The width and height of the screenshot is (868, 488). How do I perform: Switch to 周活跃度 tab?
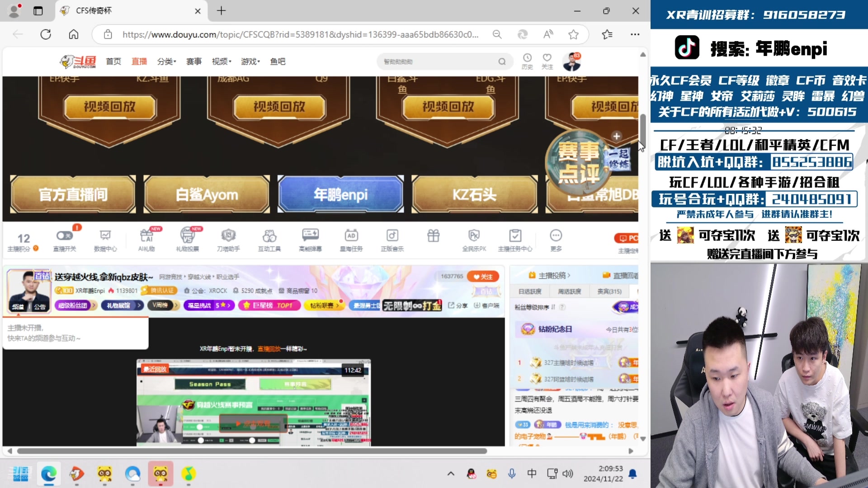tap(569, 291)
